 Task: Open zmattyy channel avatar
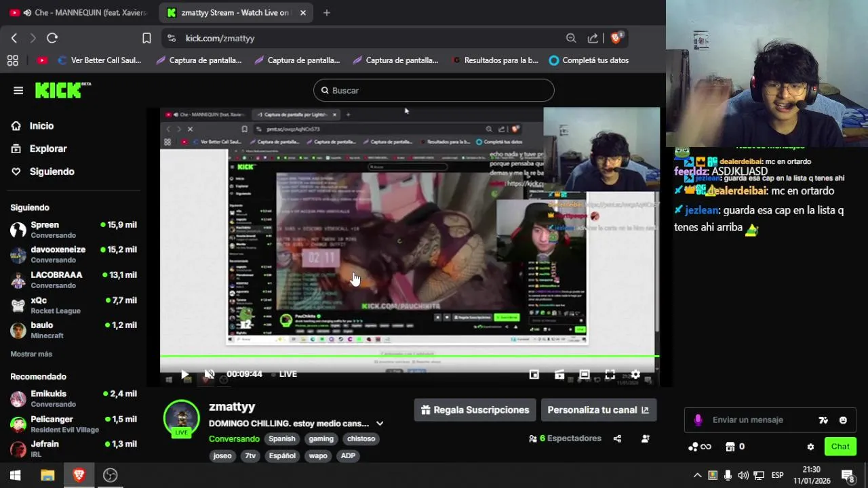tap(181, 418)
